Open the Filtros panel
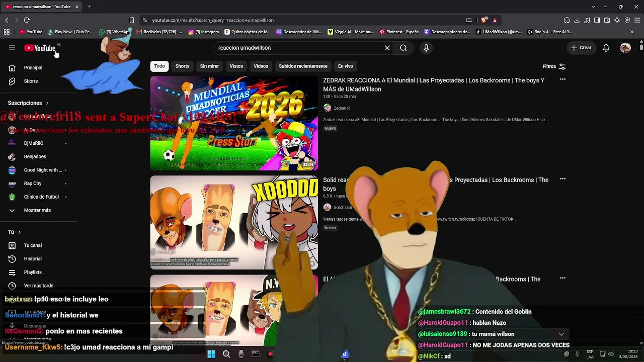This screenshot has height=362, width=644. click(x=554, y=66)
